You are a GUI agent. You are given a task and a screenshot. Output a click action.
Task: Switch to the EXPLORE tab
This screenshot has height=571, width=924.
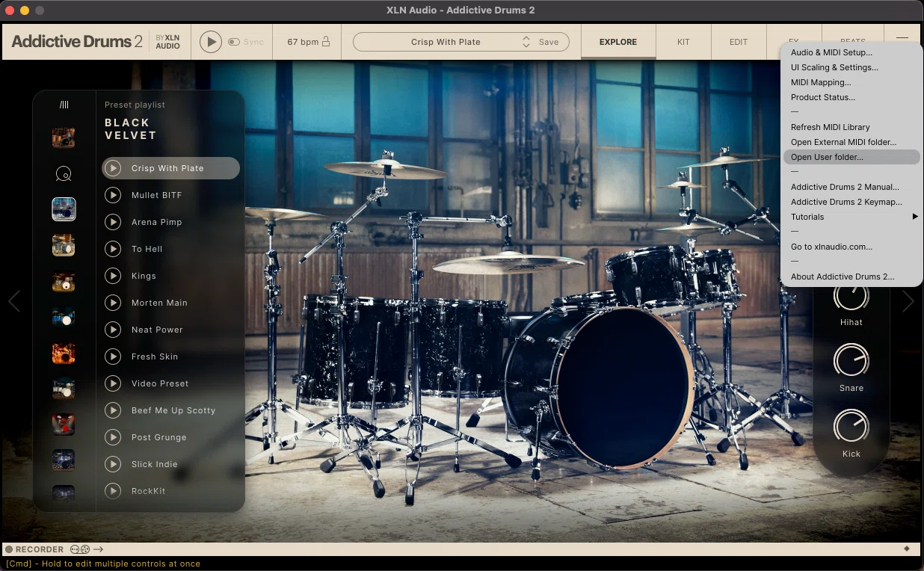point(618,42)
